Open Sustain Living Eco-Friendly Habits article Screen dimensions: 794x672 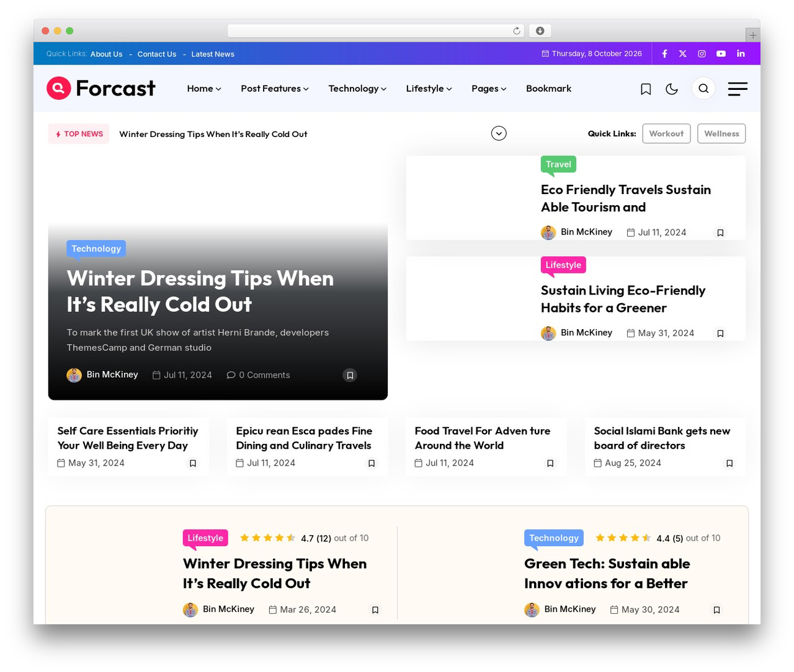[x=623, y=299]
